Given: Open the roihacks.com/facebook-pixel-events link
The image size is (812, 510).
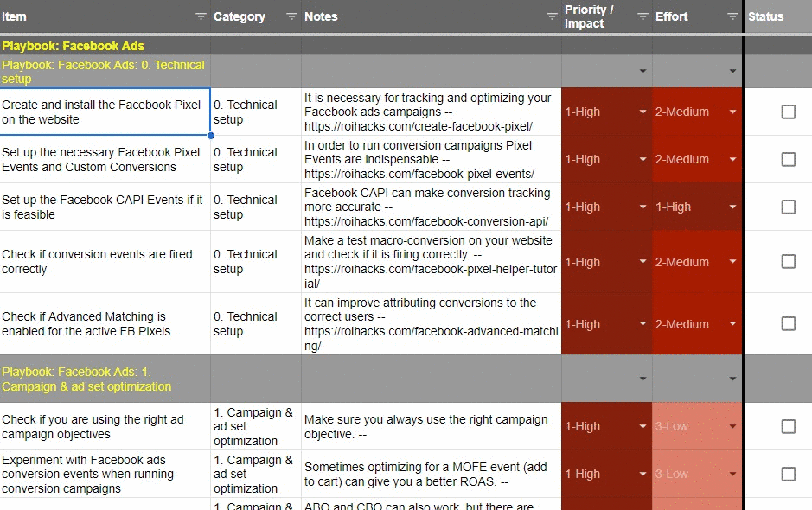Looking at the screenshot, I should [419, 174].
